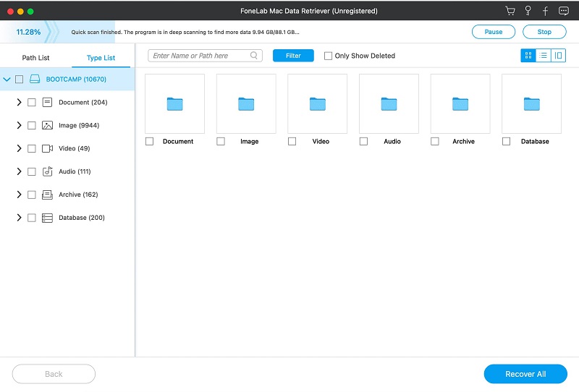The width and height of the screenshot is (579, 392).
Task: Open the Audio folder thumbnail
Action: pos(389,103)
